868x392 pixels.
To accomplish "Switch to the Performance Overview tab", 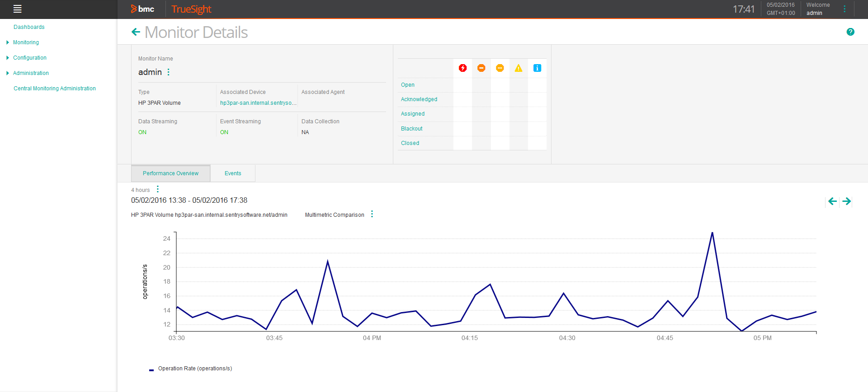I will 170,173.
